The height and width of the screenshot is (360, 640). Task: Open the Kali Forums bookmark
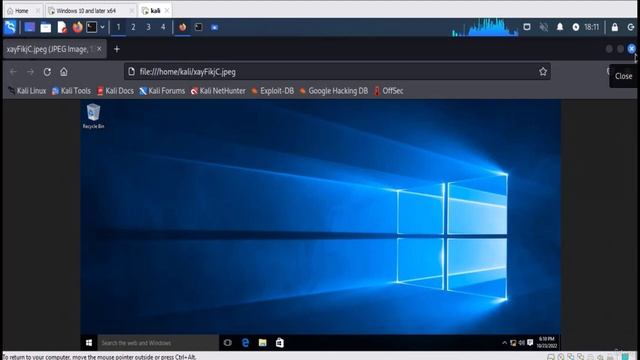tap(162, 91)
